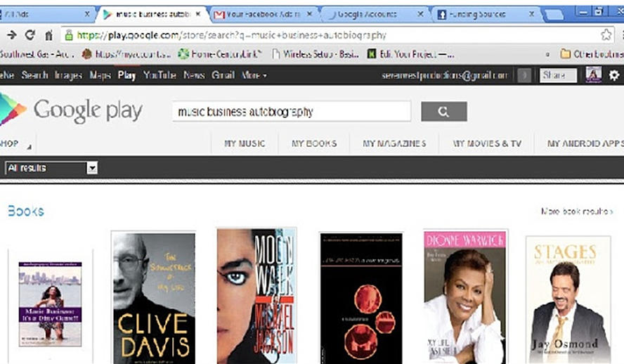Click the Books section heading
This screenshot has width=624, height=364.
coord(26,211)
